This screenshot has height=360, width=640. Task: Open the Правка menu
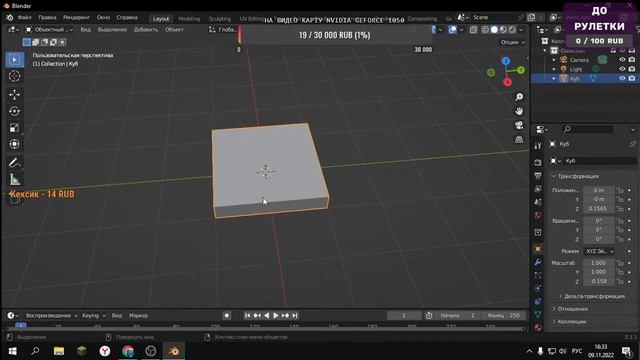point(47,18)
